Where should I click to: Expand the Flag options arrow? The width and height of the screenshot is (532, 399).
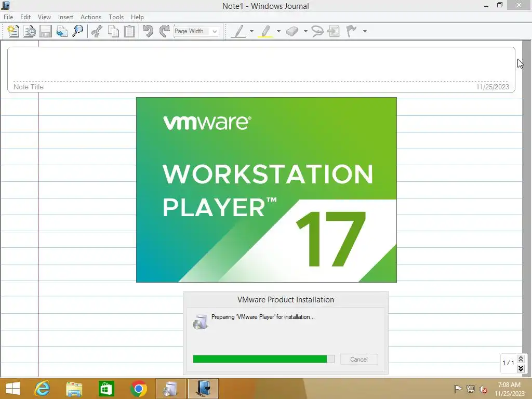coord(365,31)
